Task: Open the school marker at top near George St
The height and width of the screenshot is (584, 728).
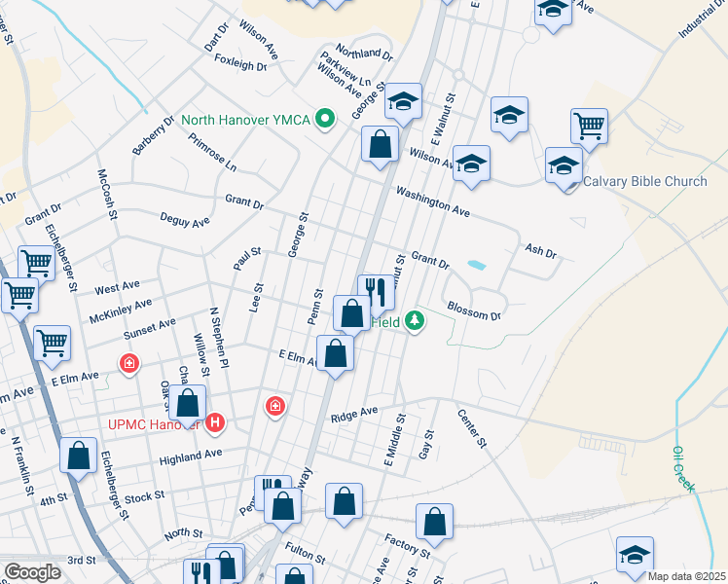Action: point(403,101)
